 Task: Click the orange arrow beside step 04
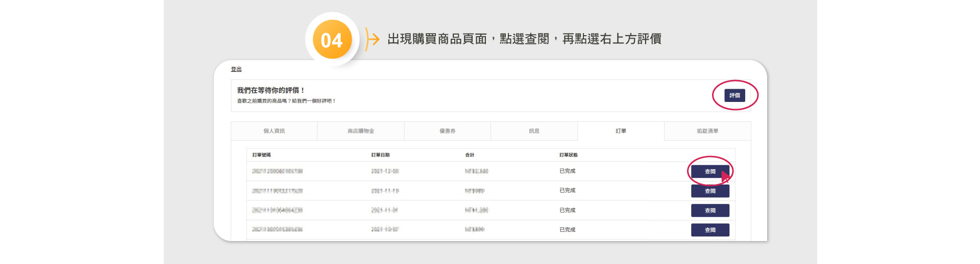(x=373, y=39)
